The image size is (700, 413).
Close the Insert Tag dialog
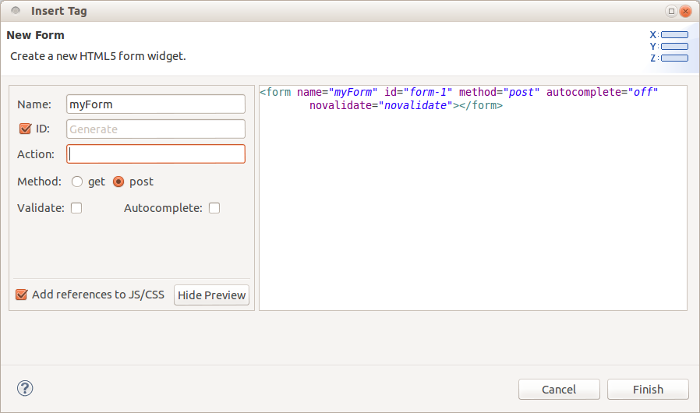685,11
